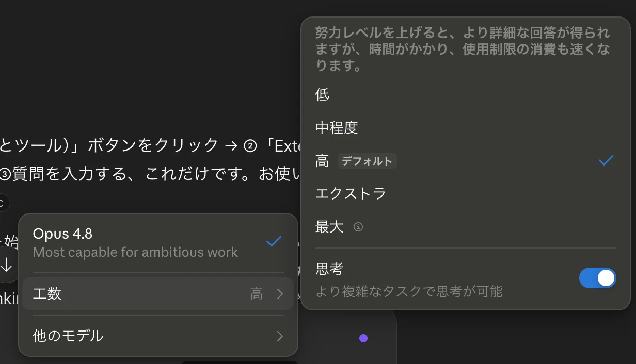Screen dimensions: 636x364
Task: Open the 工数 submenu
Action: (158, 294)
